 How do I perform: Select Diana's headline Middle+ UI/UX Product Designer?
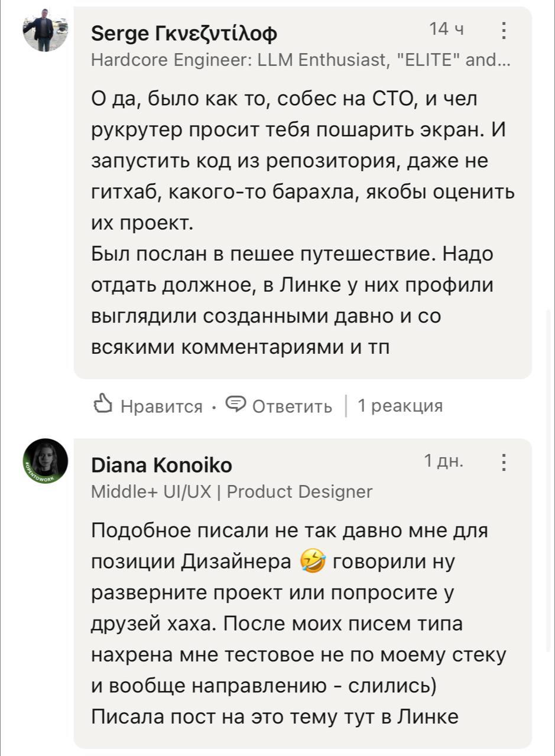pyautogui.click(x=231, y=491)
